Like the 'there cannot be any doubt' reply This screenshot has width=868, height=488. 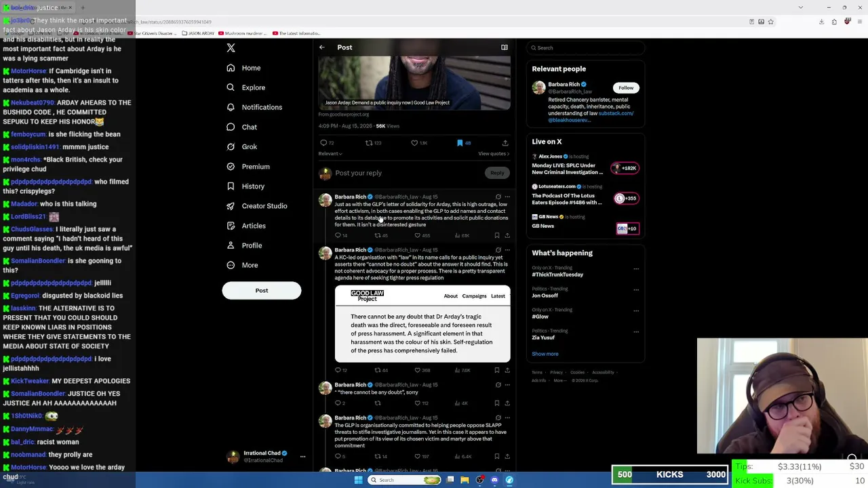point(418,403)
